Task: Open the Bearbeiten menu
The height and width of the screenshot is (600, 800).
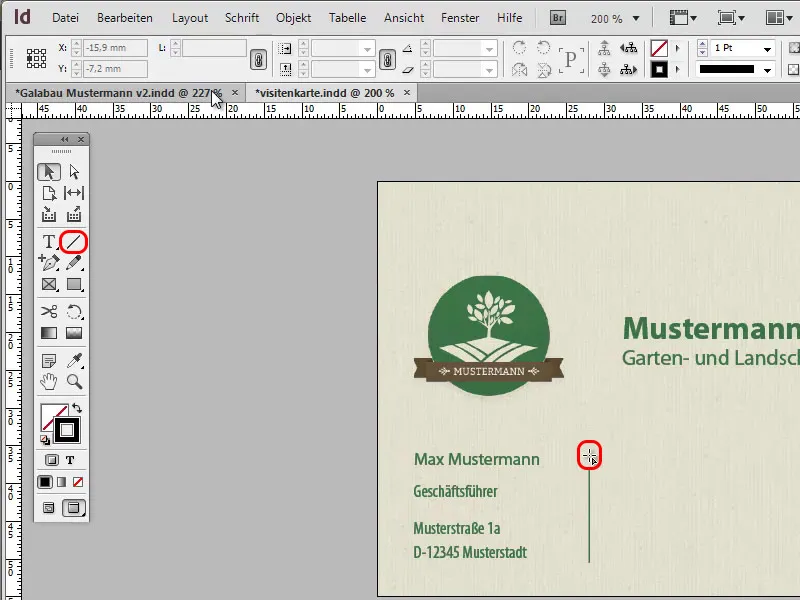Action: [124, 18]
